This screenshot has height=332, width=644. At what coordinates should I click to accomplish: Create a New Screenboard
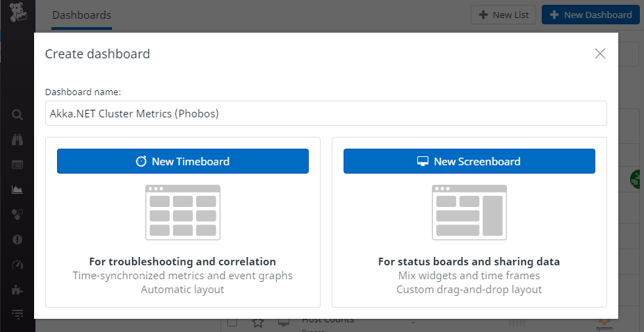click(x=469, y=161)
